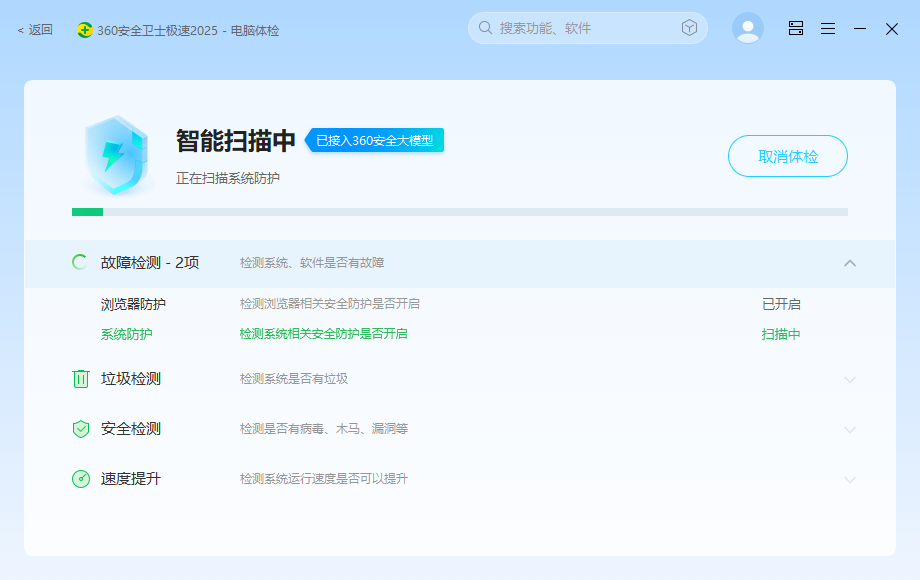The image size is (920, 580).
Task: Open the hamburger main menu
Action: click(x=827, y=28)
